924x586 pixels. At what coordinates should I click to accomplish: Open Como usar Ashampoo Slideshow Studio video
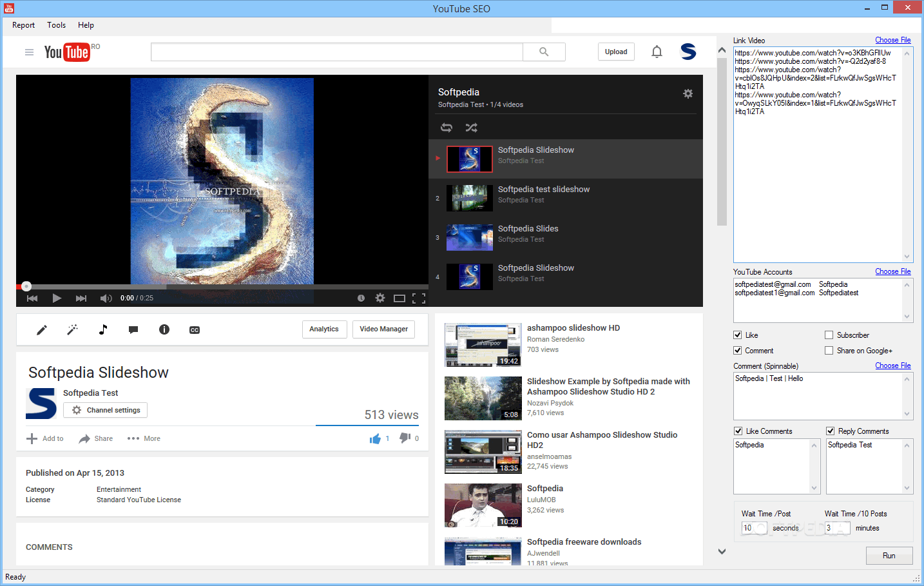coord(602,440)
